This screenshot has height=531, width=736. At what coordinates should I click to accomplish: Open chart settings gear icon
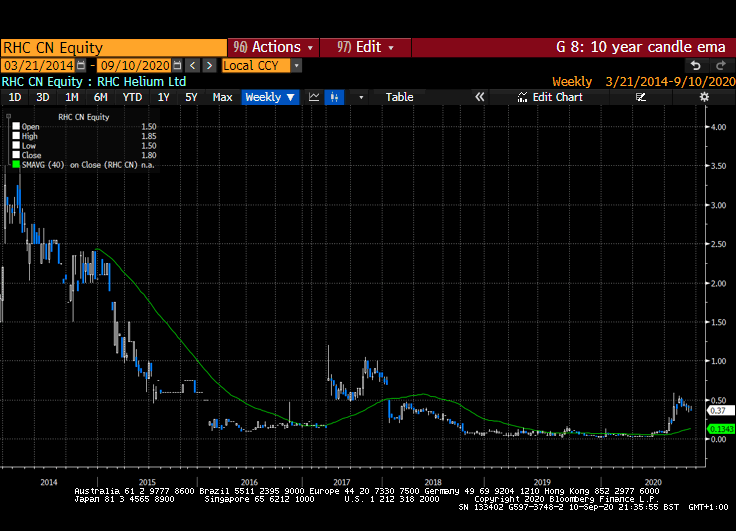tap(704, 97)
